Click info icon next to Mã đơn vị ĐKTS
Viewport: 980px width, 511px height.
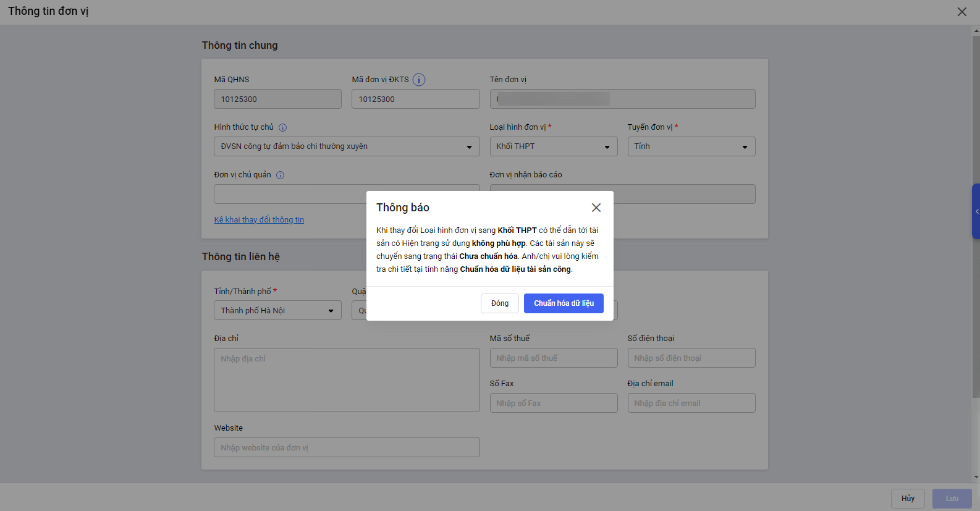tap(419, 80)
